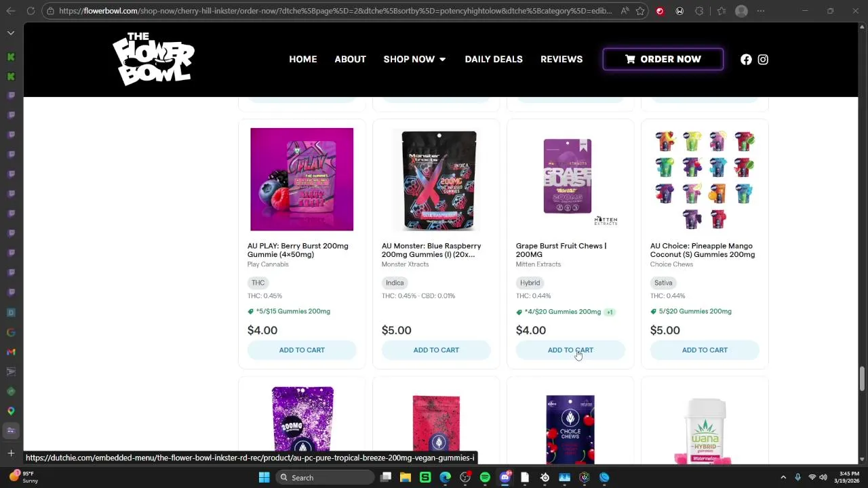Open Discord from the taskbar
The height and width of the screenshot is (488, 868).
[505, 477]
